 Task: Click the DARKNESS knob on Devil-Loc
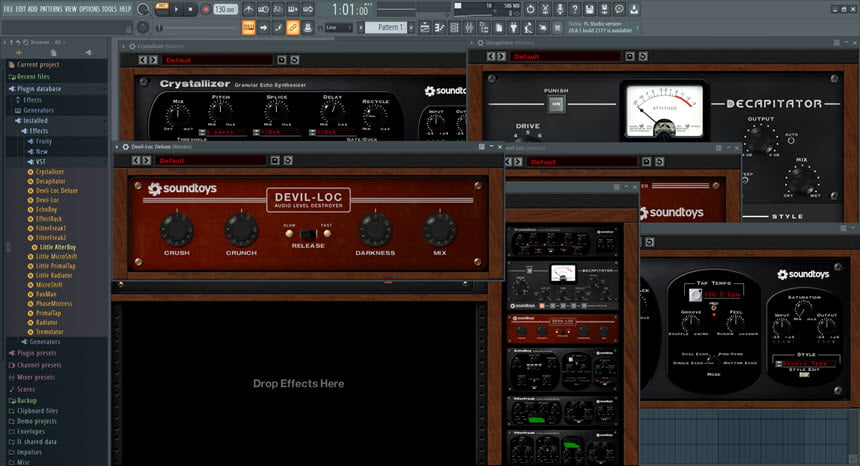pyautogui.click(x=375, y=229)
